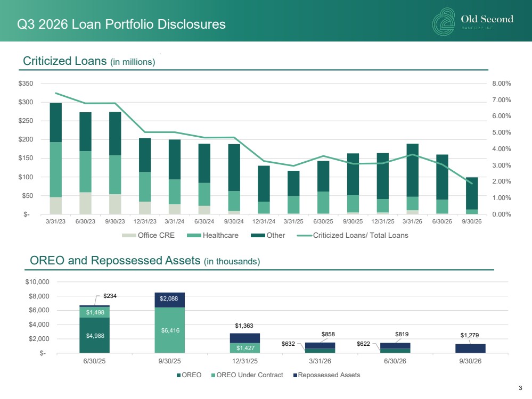Select the Repossessed Assets legend swatch
Image resolution: width=532 pixels, height=399 pixels.
click(295, 375)
